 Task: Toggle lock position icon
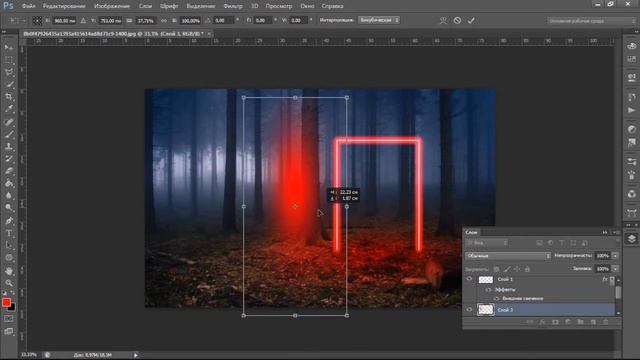tap(517, 269)
